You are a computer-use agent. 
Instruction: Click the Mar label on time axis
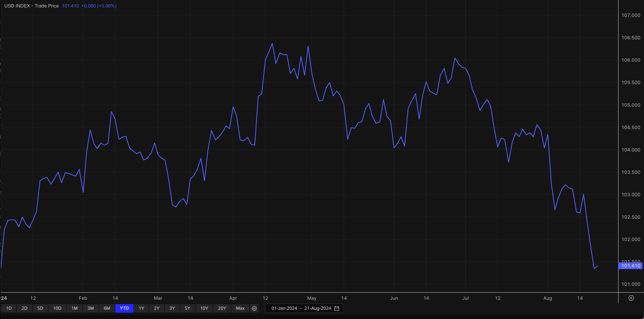[x=158, y=298]
